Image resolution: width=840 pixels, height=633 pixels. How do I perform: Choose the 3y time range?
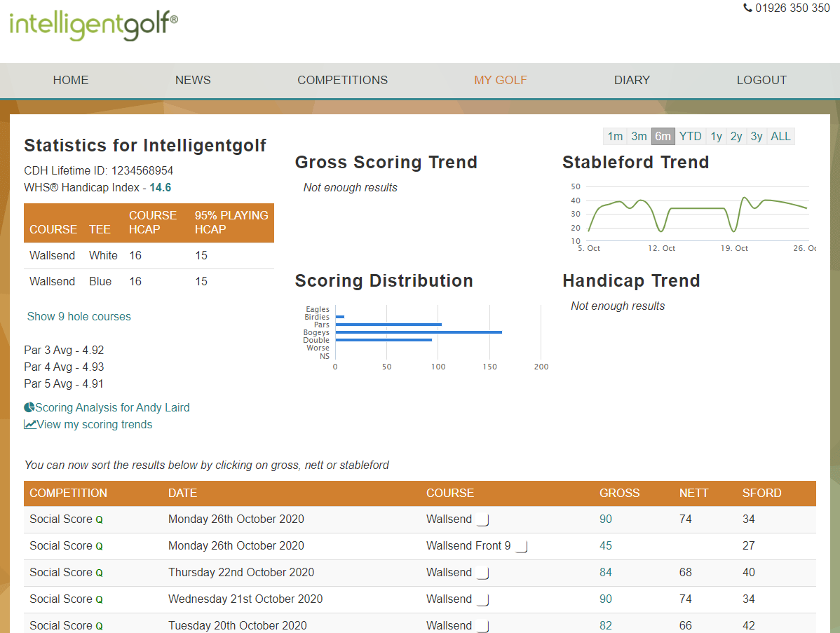(756, 137)
